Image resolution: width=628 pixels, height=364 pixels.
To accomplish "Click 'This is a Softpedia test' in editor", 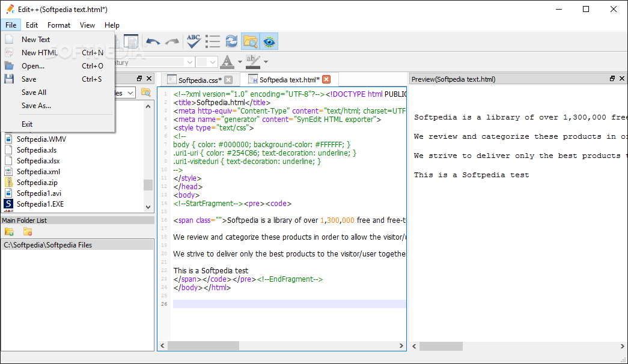I will pos(211,271).
